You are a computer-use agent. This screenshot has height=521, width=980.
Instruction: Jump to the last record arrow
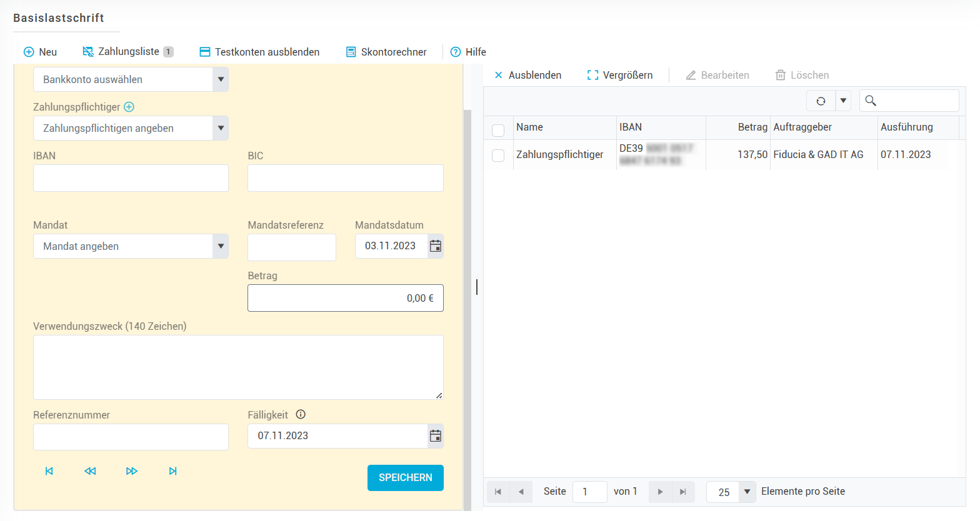(x=173, y=471)
